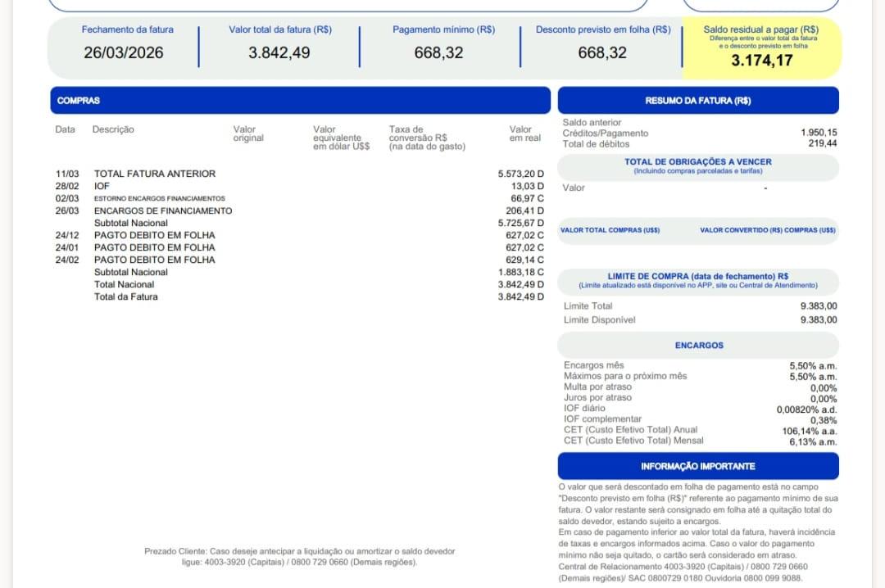
Task: Click the Pagamento mínimo value 668,32
Action: point(440,52)
